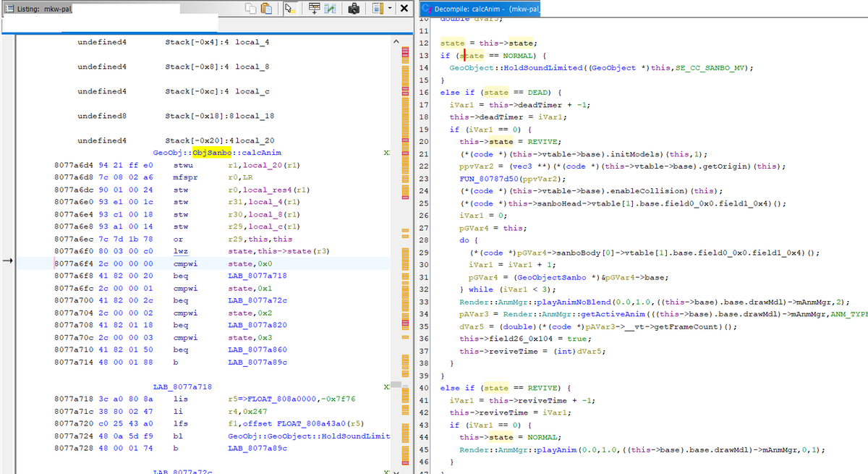
Task: Click LAB_8077a89c operand at address 8077a714
Action: pos(258,362)
